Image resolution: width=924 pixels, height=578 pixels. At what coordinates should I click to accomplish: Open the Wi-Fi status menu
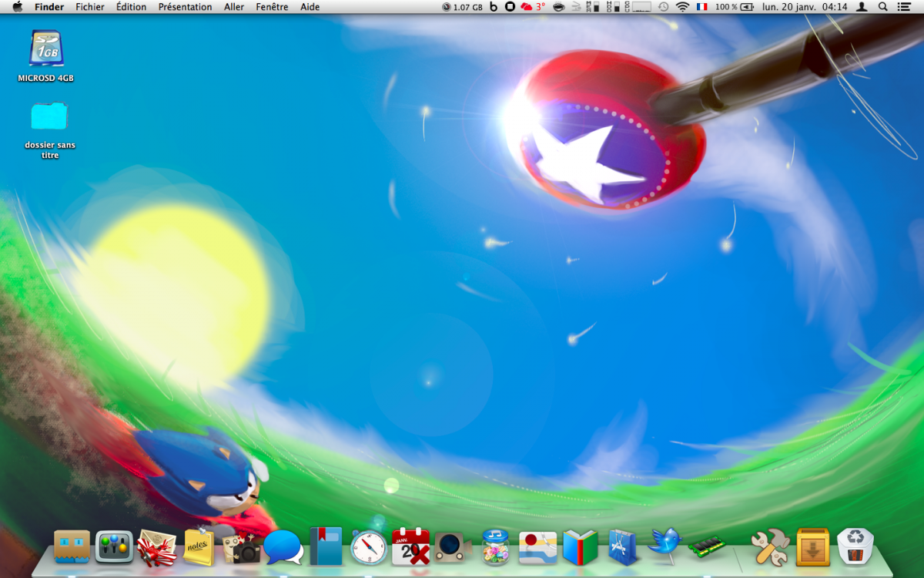tap(682, 7)
